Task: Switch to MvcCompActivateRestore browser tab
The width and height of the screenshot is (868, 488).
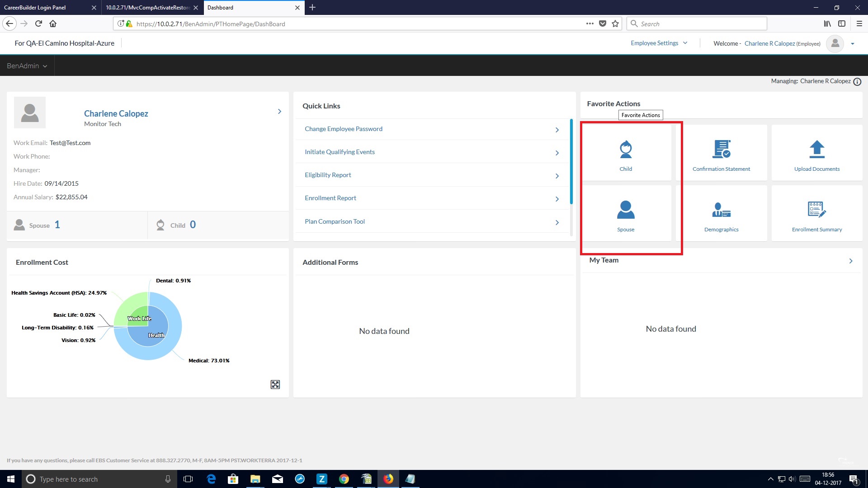Action: [x=147, y=8]
